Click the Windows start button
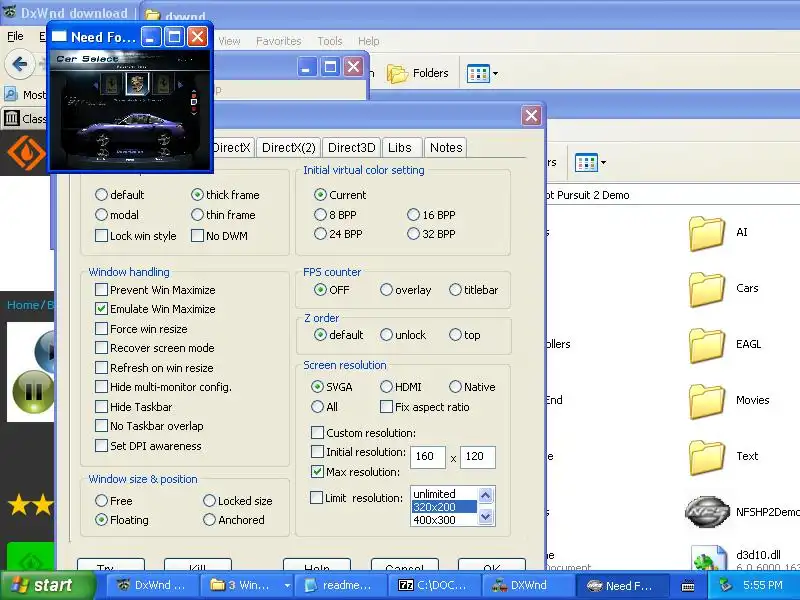The height and width of the screenshot is (600, 800). click(x=47, y=585)
